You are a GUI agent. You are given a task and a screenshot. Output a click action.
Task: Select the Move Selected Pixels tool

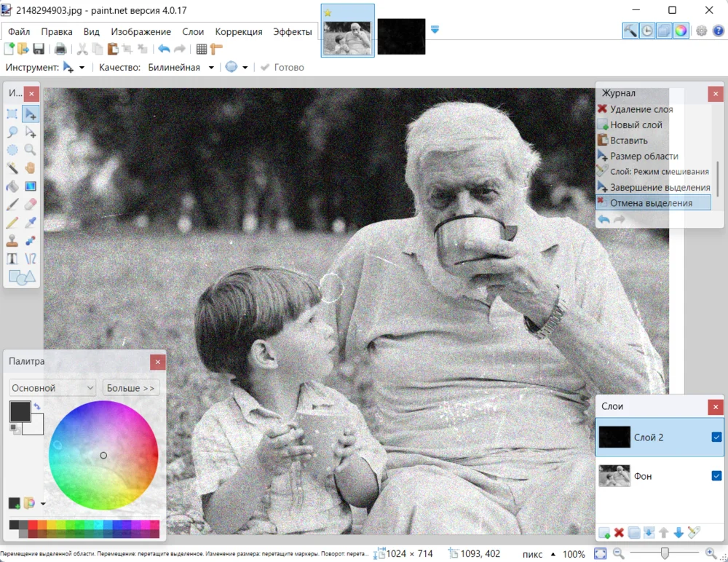[30, 114]
